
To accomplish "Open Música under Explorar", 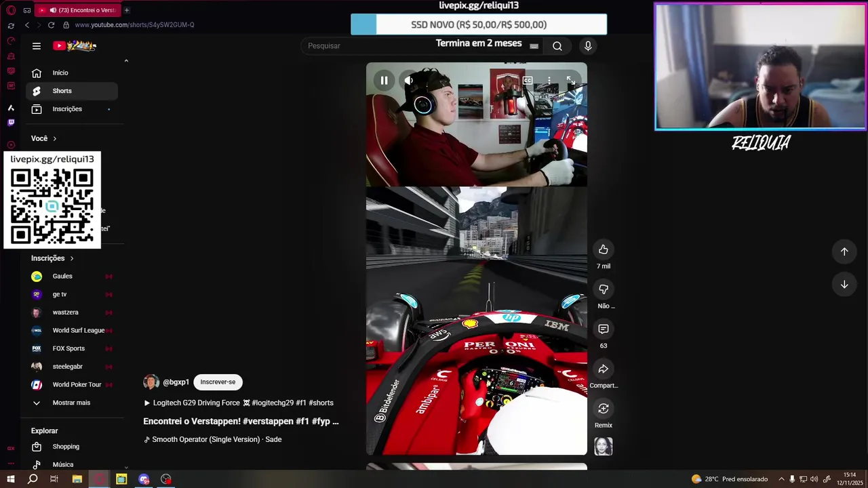I will point(72,464).
